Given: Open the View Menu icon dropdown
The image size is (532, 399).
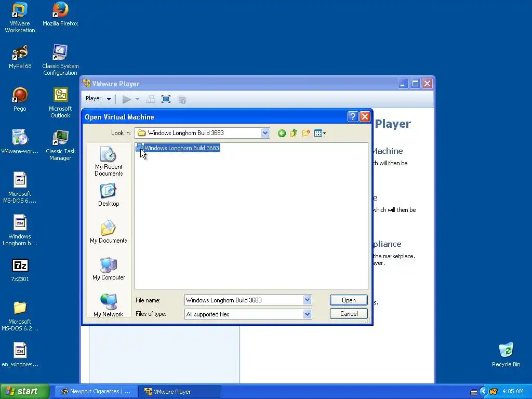Looking at the screenshot, I should [320, 134].
